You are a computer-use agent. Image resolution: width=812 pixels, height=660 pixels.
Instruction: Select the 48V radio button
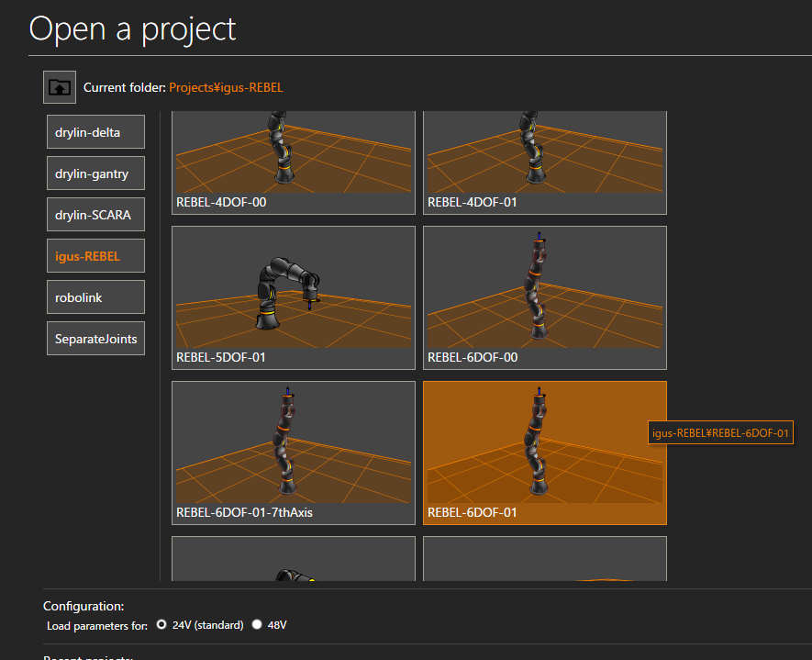257,625
